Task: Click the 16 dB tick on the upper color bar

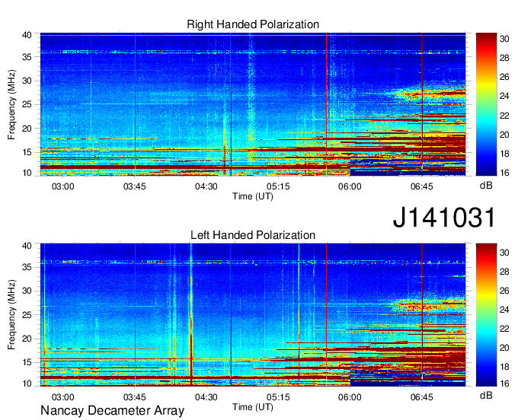Action: click(x=504, y=173)
